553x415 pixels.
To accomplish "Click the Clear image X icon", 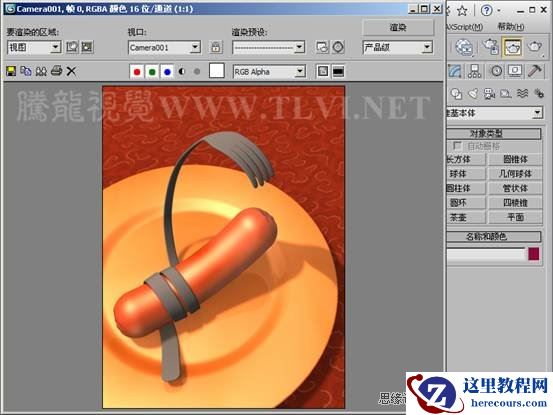I will pos(71,72).
